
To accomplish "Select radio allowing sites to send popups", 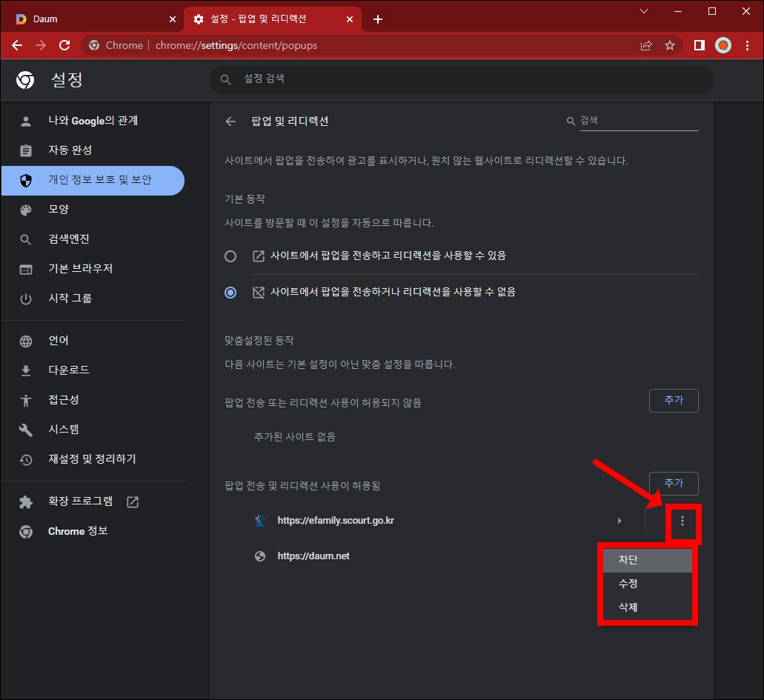I will click(x=230, y=254).
